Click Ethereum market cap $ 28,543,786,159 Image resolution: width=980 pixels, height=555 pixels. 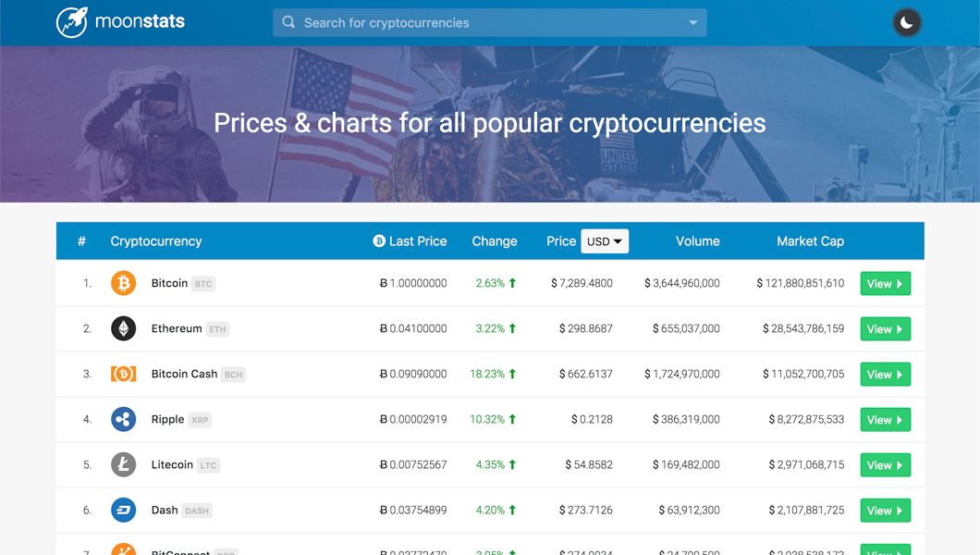coord(803,328)
